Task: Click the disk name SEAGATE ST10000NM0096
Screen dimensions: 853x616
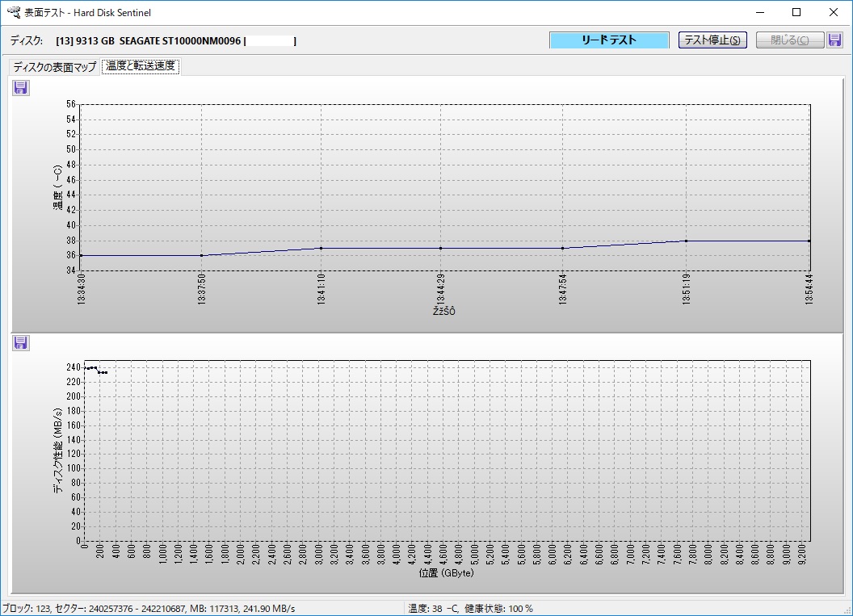Action: (x=180, y=41)
